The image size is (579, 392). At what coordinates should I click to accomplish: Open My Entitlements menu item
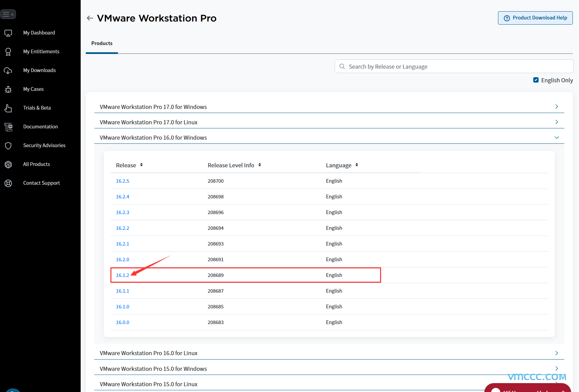41,52
